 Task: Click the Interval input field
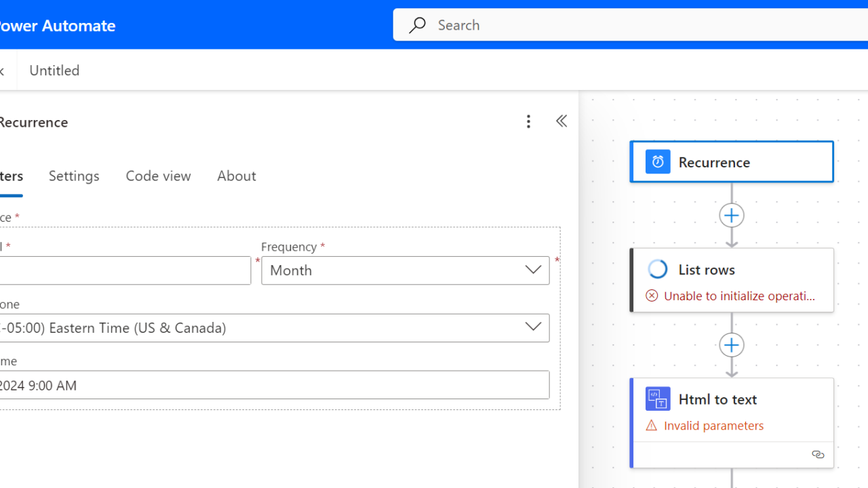(x=122, y=270)
